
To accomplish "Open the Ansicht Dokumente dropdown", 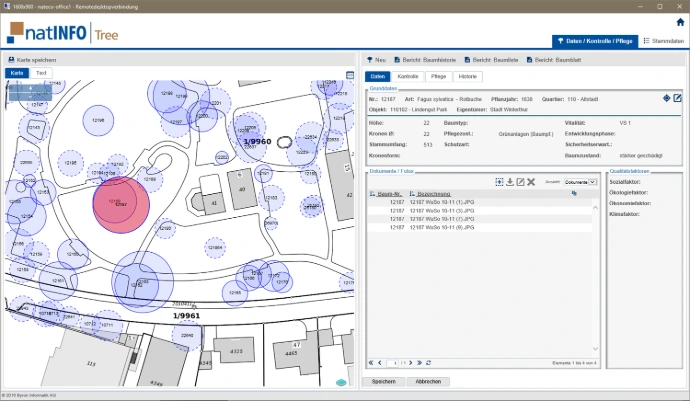I will (x=580, y=182).
